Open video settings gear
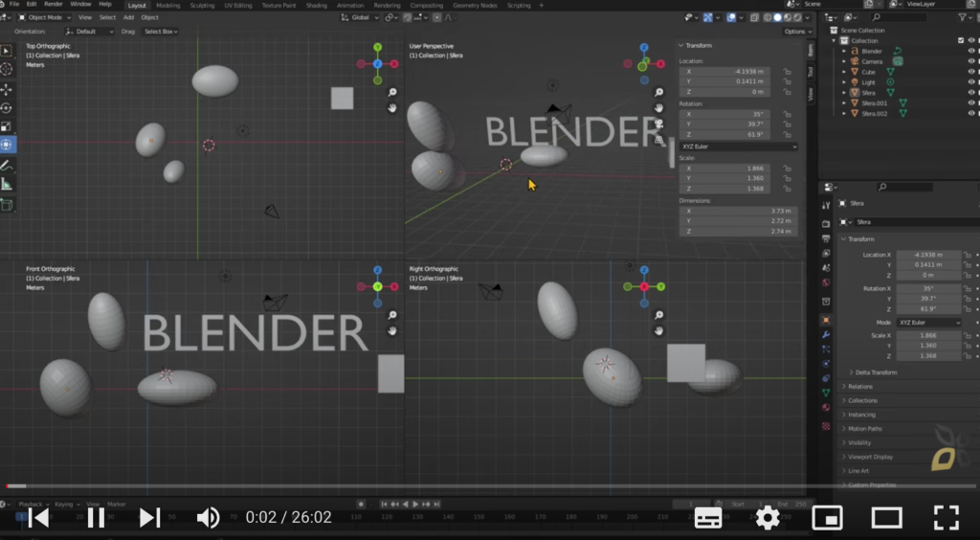 point(768,517)
